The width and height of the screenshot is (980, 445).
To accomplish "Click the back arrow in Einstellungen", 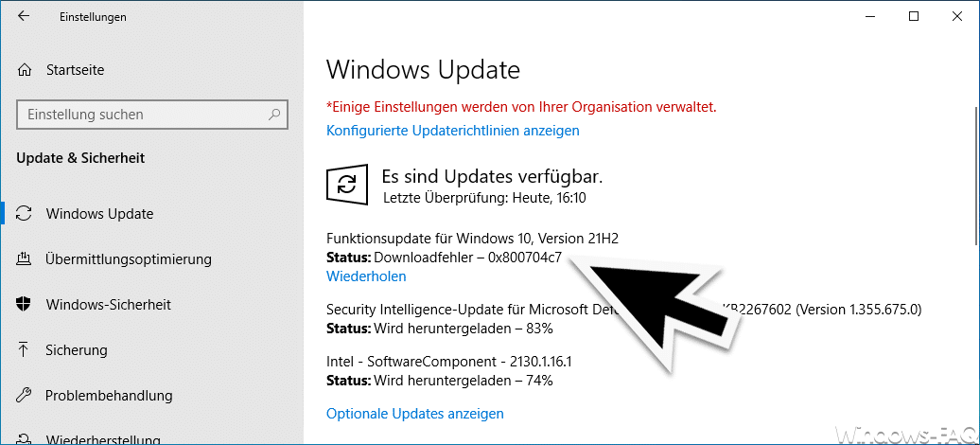I will pos(24,17).
